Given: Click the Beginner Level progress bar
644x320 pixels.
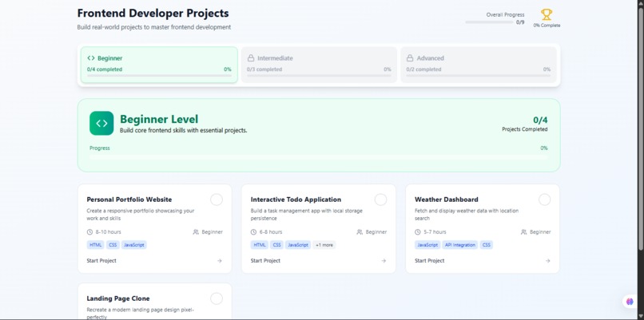Looking at the screenshot, I should (319, 157).
